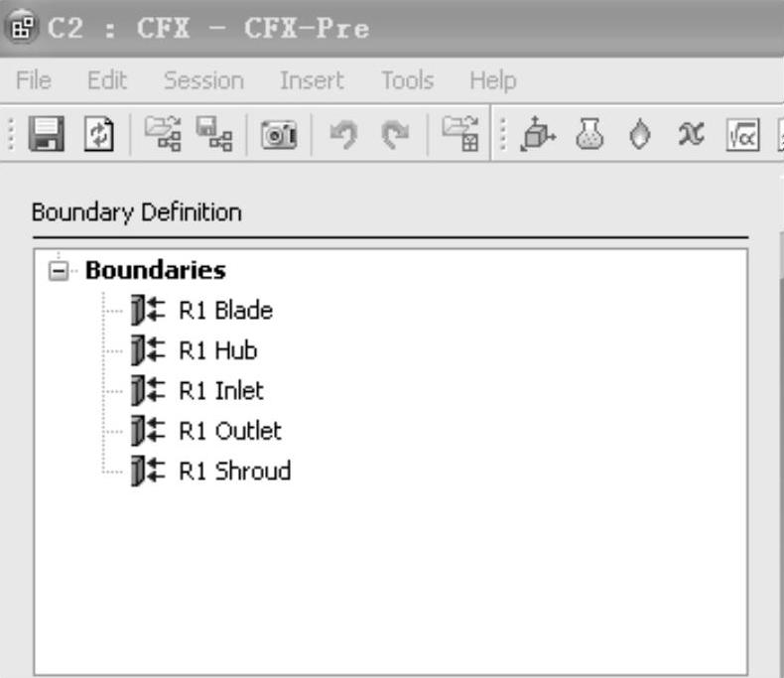Open the File menu

(34, 80)
